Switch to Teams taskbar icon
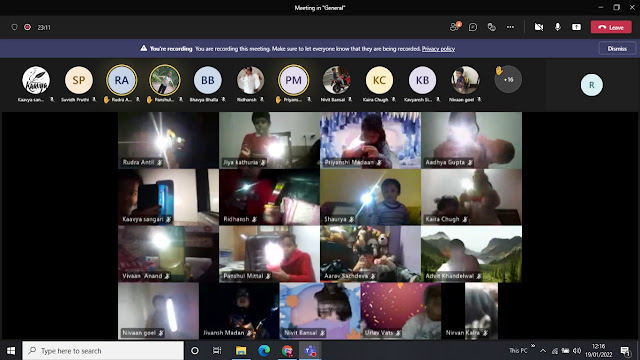The height and width of the screenshot is (360, 640). tap(311, 351)
